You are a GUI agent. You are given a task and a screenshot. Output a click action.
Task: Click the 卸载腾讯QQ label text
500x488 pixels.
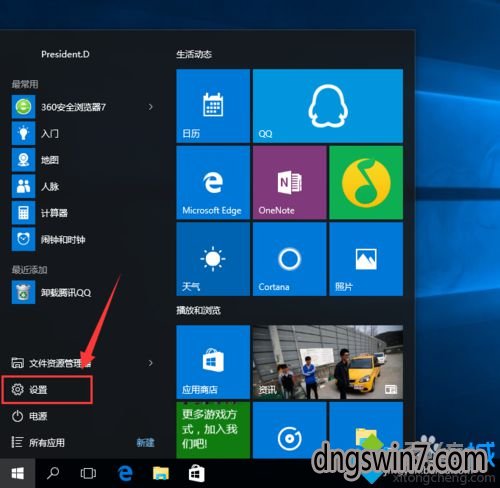coord(66,293)
